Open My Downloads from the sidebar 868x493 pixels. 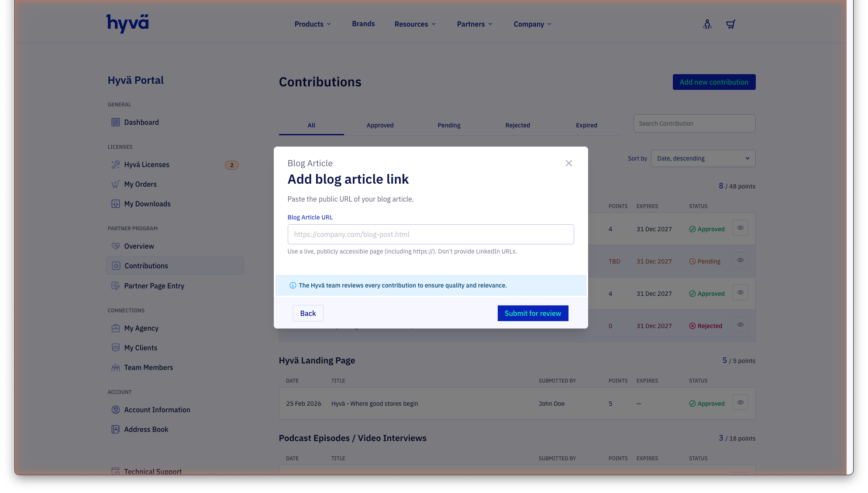[147, 204]
